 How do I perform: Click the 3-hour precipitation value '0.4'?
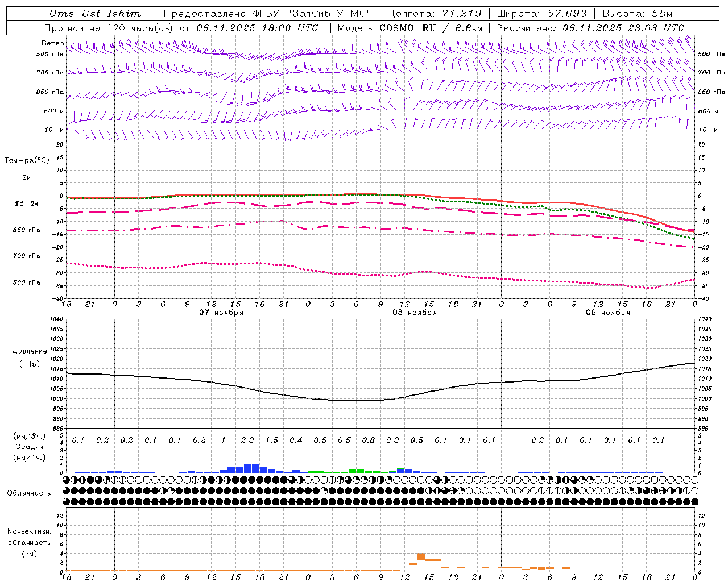click(296, 440)
